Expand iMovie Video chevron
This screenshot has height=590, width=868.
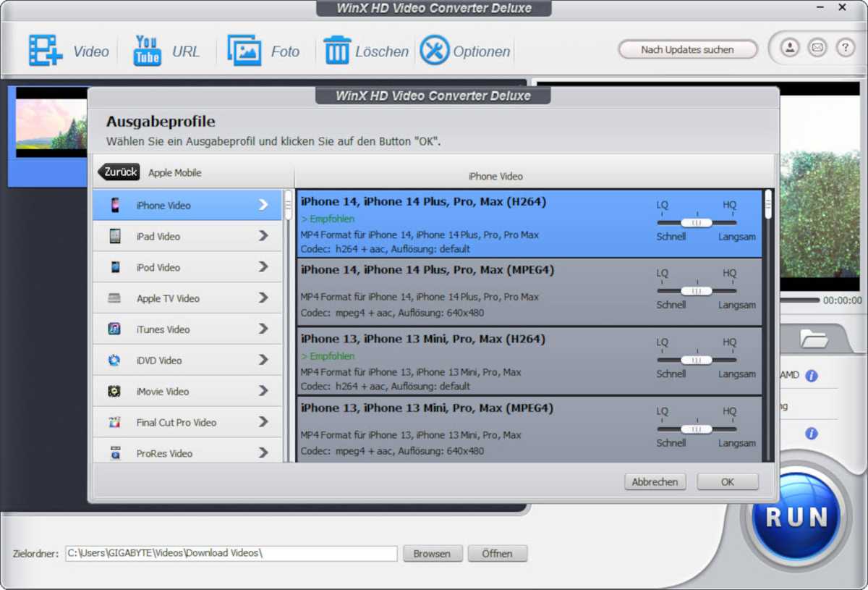[x=263, y=392]
